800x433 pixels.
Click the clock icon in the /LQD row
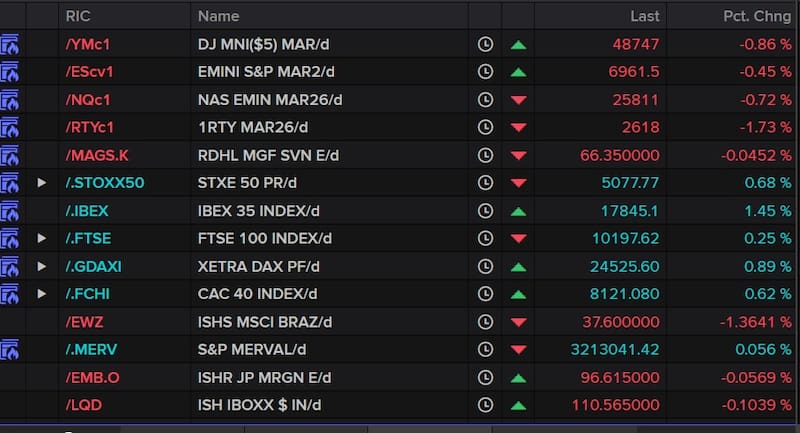[x=486, y=405]
